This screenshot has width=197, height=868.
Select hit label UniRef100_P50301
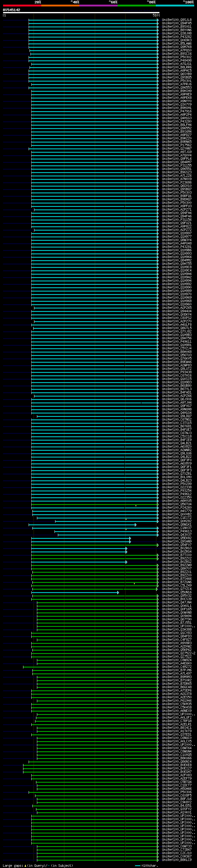(x=176, y=81)
